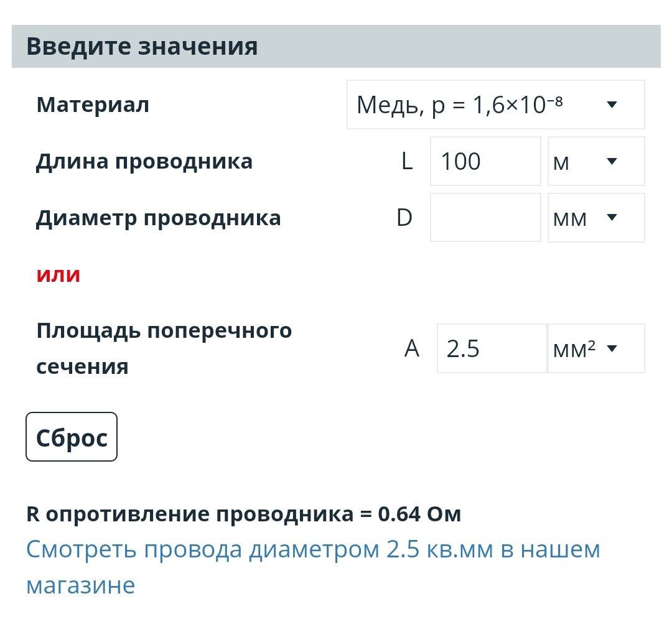672x619 pixels.
Task: Click the triangle arrow in the diameter unit selector
Action: click(x=612, y=217)
